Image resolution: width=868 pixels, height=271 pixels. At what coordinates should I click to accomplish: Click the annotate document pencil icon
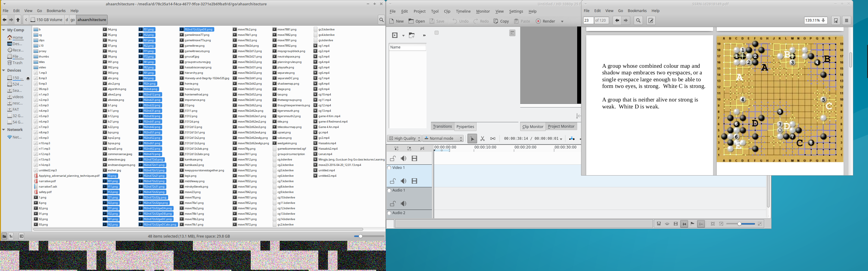pyautogui.click(x=651, y=20)
